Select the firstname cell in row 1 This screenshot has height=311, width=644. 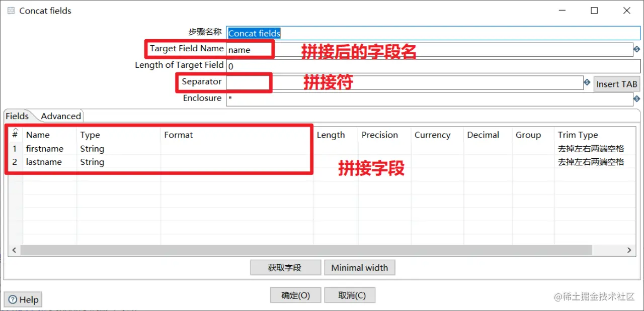pyautogui.click(x=49, y=149)
